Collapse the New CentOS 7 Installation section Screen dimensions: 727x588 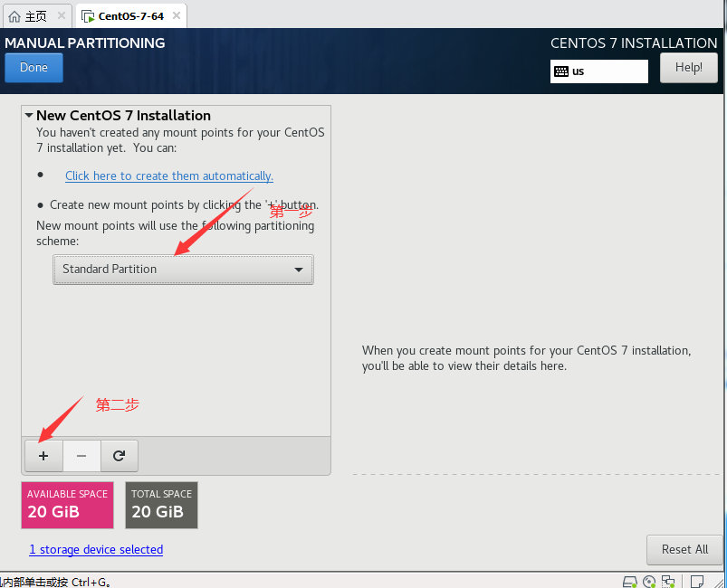click(x=29, y=115)
